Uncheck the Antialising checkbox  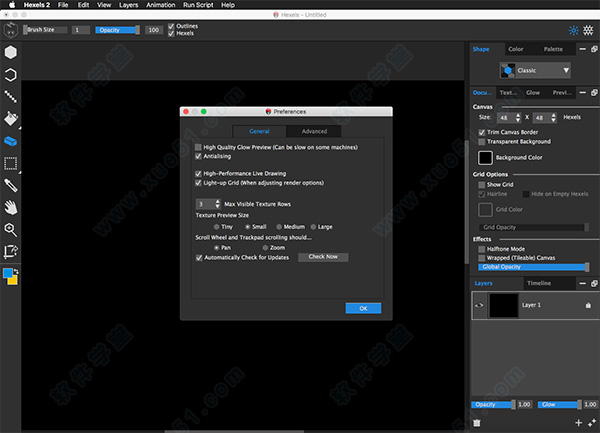click(198, 156)
